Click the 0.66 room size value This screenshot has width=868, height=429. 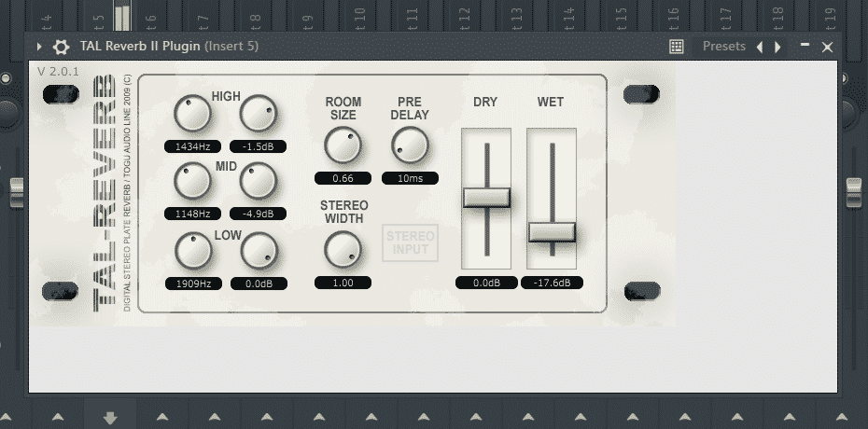pyautogui.click(x=343, y=178)
